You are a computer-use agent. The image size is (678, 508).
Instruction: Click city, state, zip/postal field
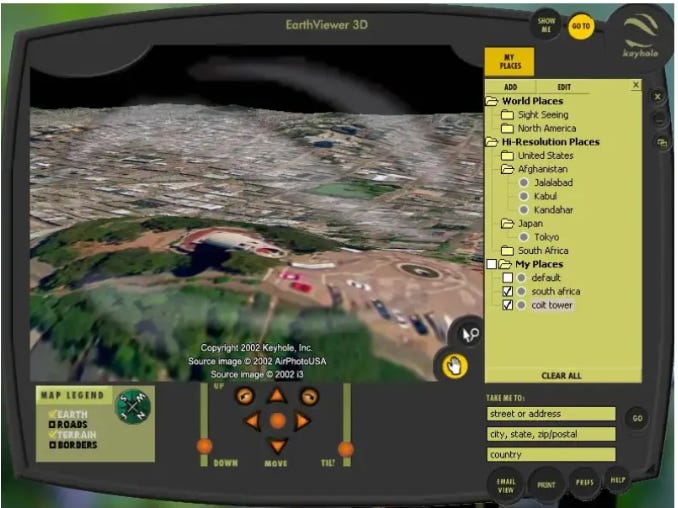(551, 434)
